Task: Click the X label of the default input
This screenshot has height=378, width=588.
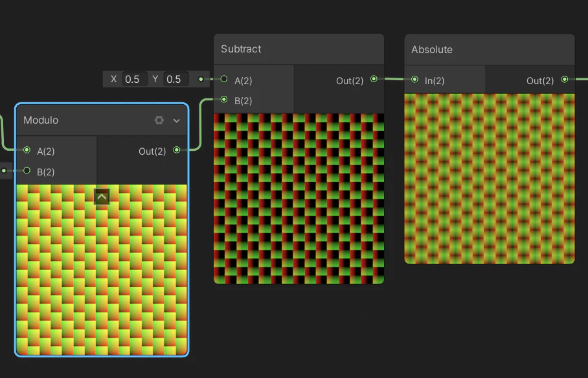Action: [113, 79]
